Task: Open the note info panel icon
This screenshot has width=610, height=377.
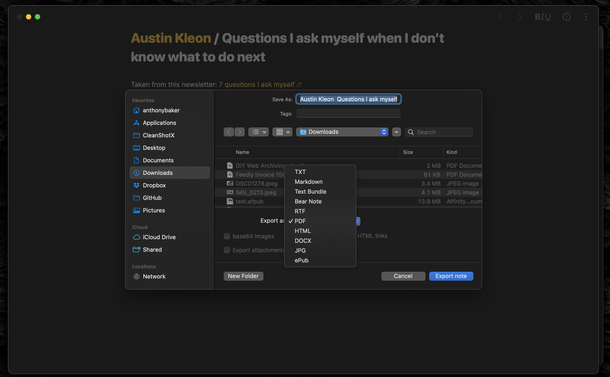Action: click(566, 17)
